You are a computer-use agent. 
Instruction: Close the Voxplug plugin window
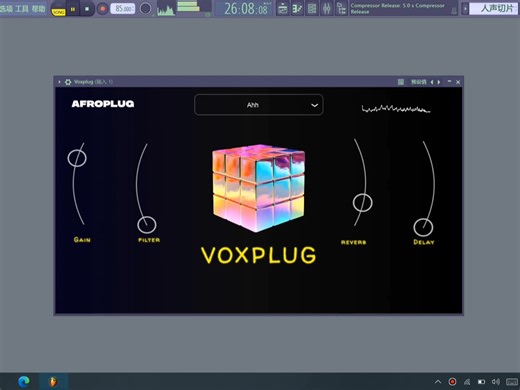[458, 82]
